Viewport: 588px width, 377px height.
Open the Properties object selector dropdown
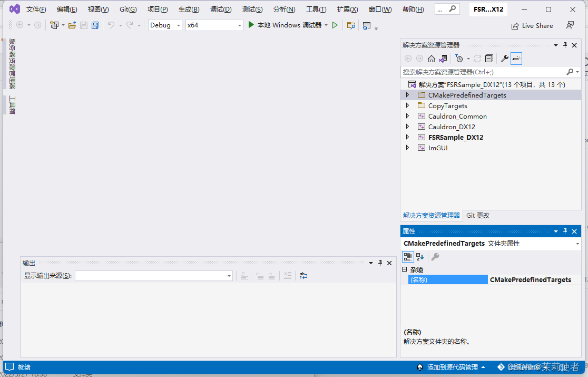pos(577,244)
